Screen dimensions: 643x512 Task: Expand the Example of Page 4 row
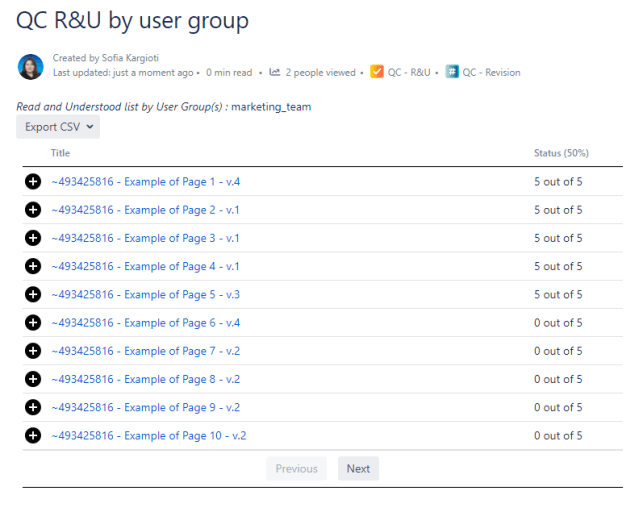[x=33, y=266]
